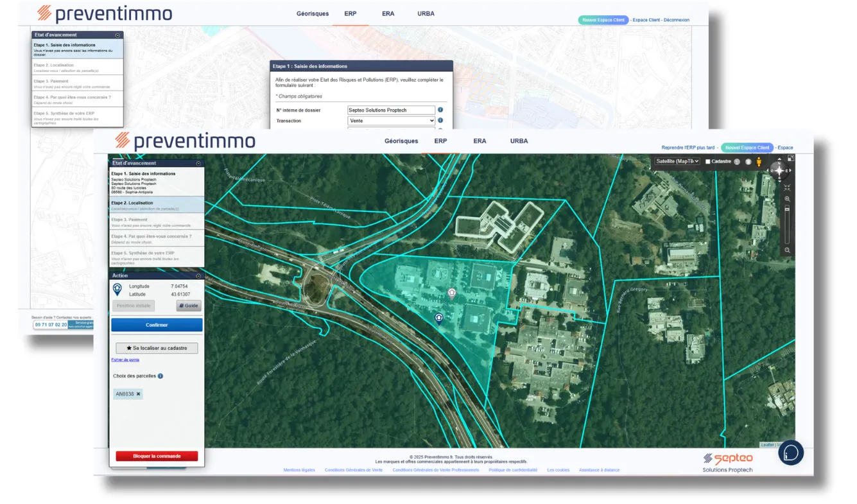Open the chat bubble widget
This screenshot has width=857, height=504.
[791, 453]
